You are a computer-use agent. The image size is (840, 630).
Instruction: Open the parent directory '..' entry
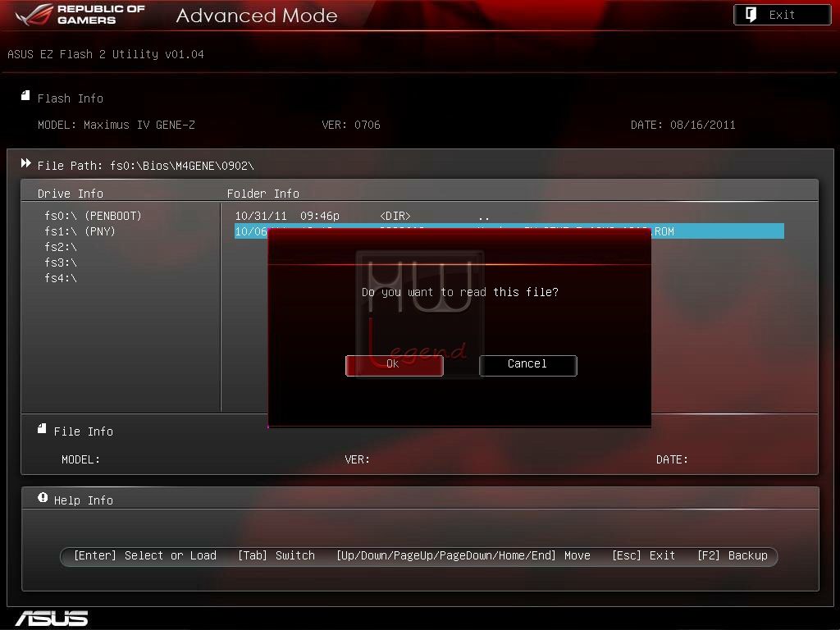pyautogui.click(x=362, y=216)
